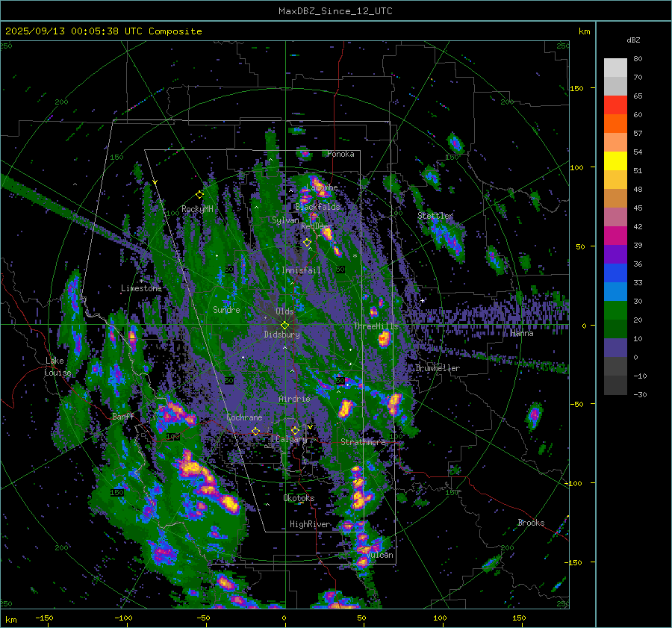
Task: Click the yellow diamond marker near RockyMH
Action: click(x=199, y=195)
